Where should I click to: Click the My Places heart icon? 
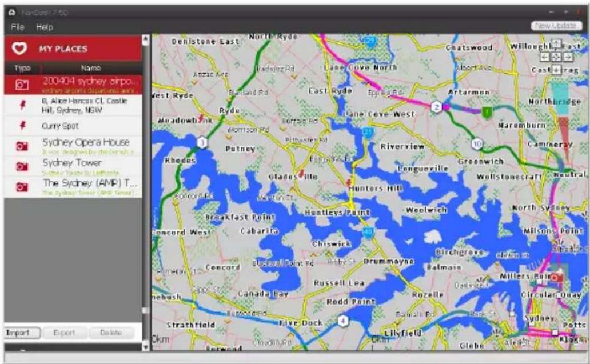(x=19, y=48)
